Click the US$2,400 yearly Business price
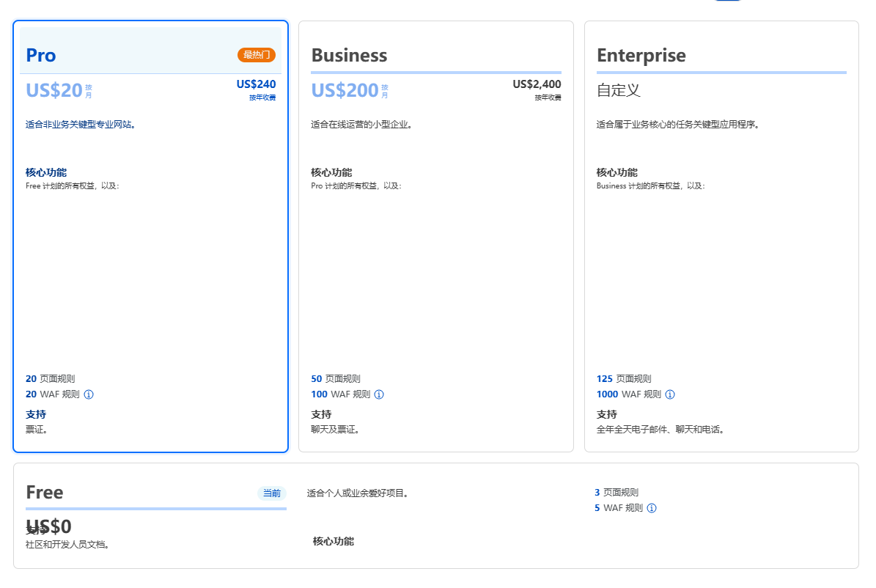The image size is (876, 588). [x=537, y=84]
